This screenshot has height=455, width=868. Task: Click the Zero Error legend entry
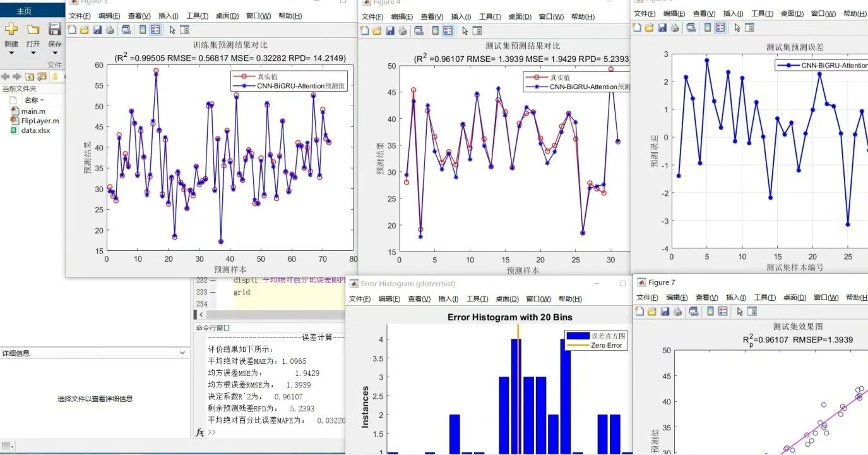[596, 345]
